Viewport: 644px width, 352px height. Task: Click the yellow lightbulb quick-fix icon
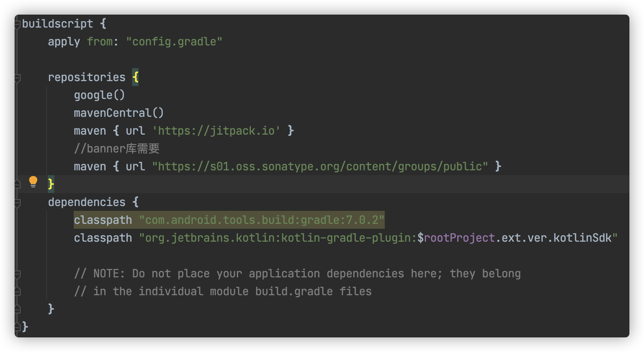tap(33, 182)
